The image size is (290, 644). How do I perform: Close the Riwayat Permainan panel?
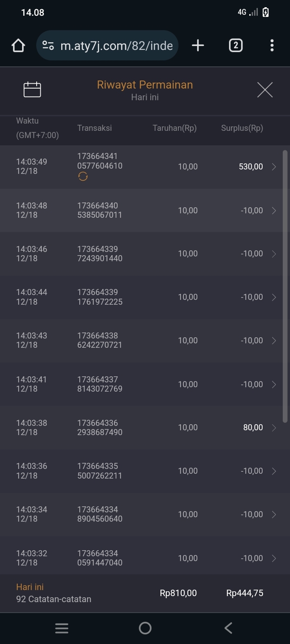[x=265, y=89]
